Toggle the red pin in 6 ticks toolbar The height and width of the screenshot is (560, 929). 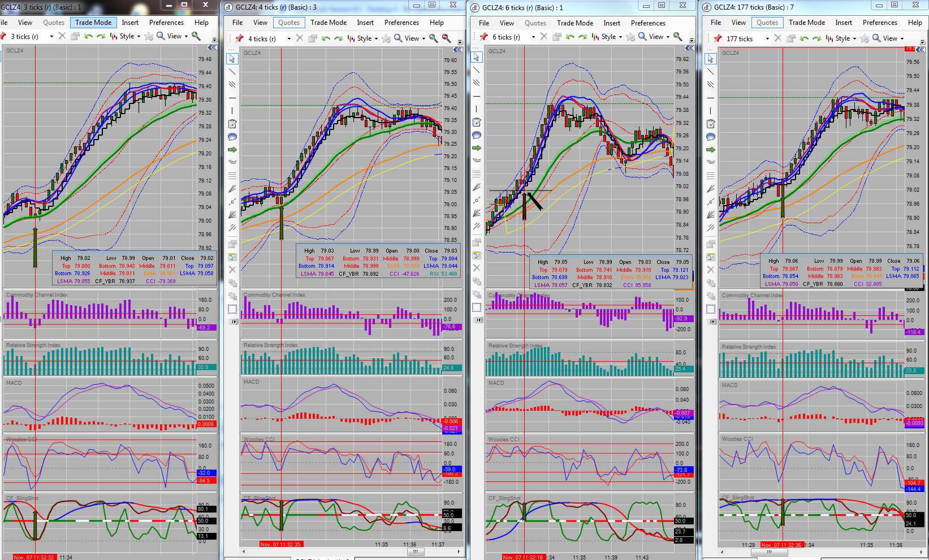(483, 36)
